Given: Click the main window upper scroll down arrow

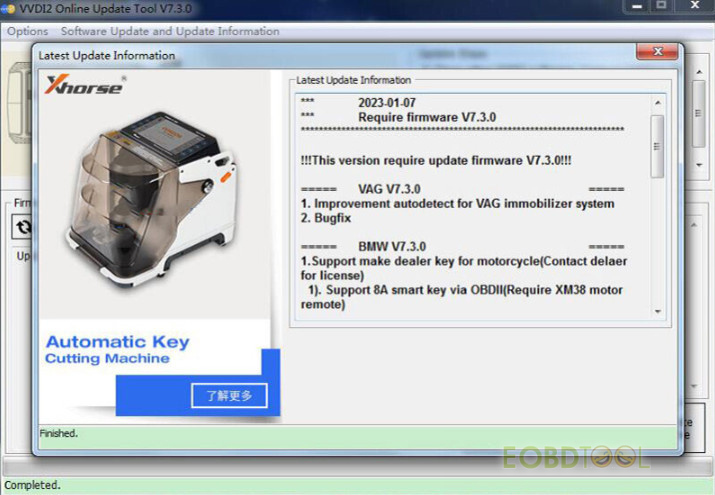Looking at the screenshot, I should click(x=699, y=165).
